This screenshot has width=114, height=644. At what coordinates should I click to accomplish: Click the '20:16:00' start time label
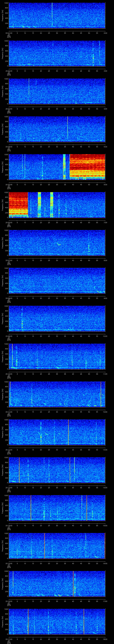[9, 601]
